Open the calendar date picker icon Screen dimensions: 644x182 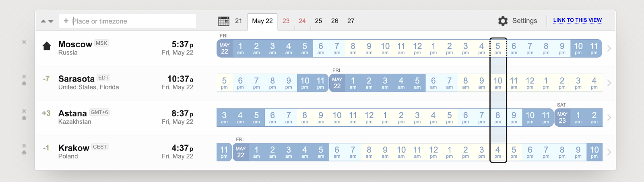coord(223,21)
